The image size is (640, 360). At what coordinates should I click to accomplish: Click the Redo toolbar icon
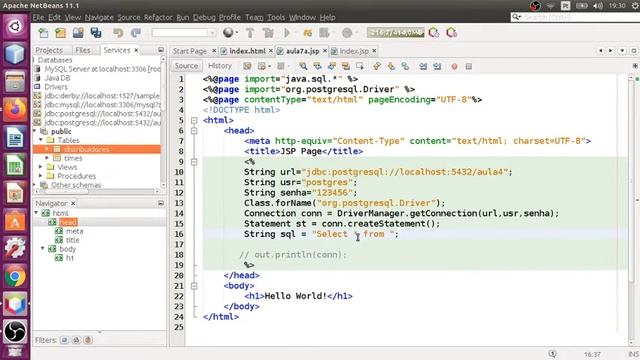coord(136,33)
